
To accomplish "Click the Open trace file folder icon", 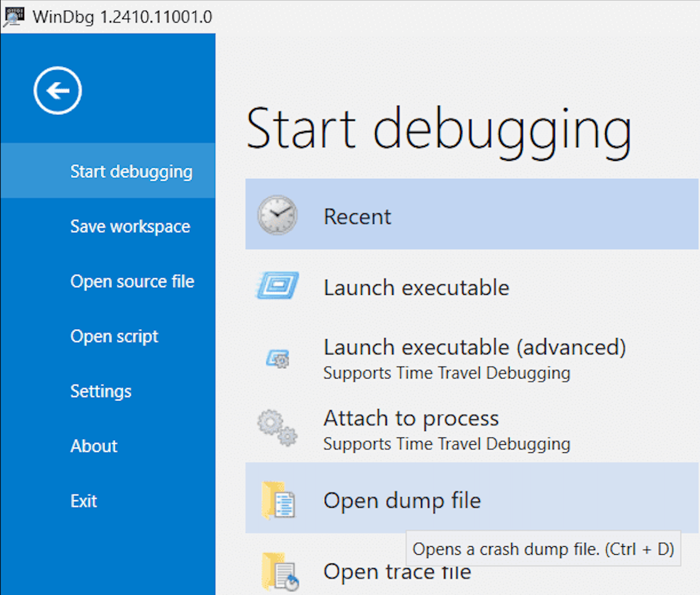I will pyautogui.click(x=279, y=571).
